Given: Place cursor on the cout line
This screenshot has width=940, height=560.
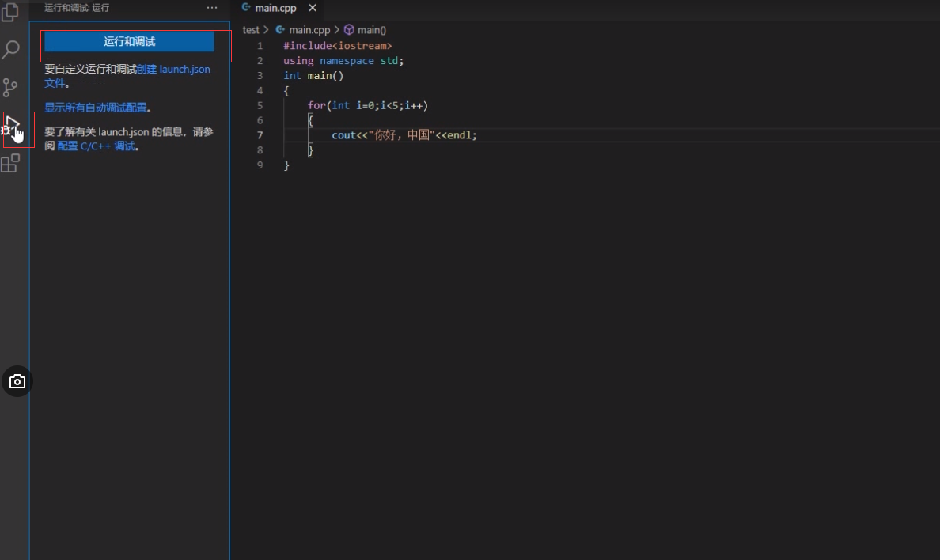Looking at the screenshot, I should coord(404,135).
